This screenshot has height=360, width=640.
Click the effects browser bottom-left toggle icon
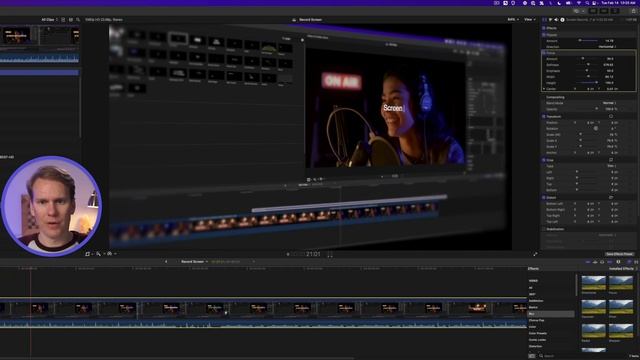pyautogui.click(x=531, y=356)
